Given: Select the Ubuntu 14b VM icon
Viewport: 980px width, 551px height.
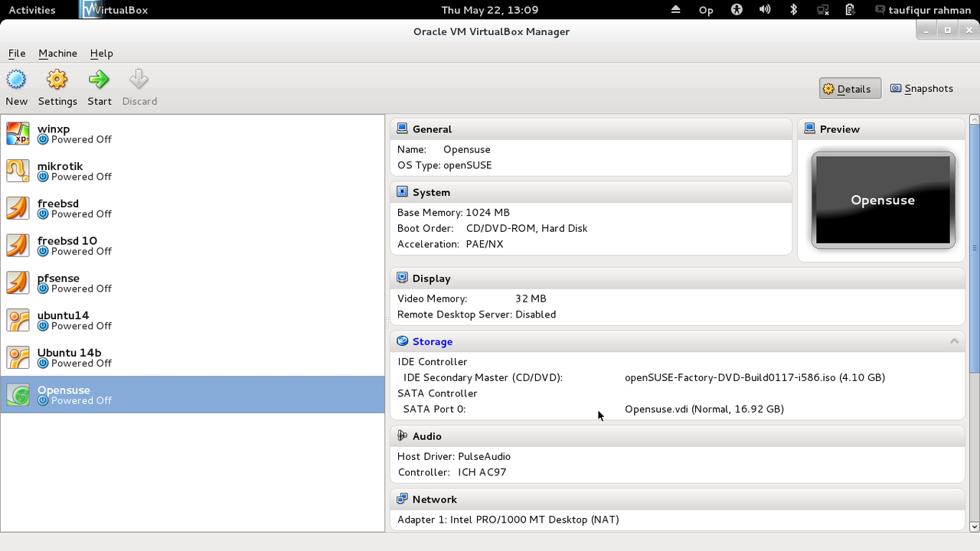Looking at the screenshot, I should point(18,357).
